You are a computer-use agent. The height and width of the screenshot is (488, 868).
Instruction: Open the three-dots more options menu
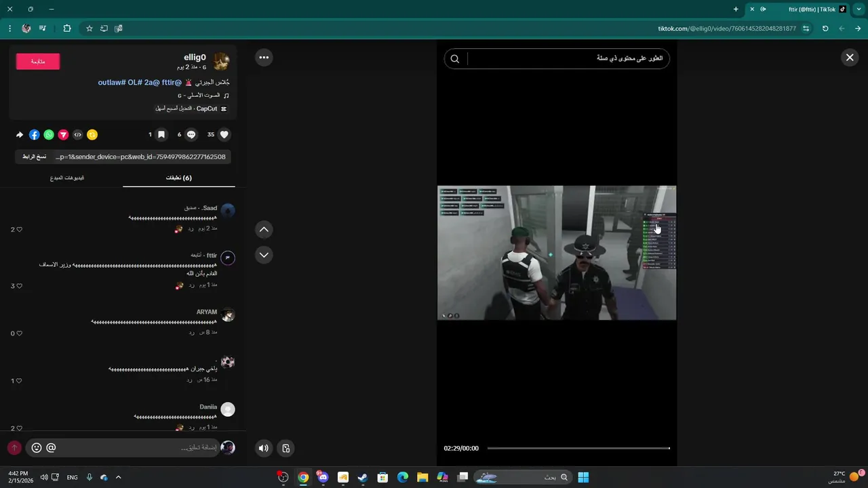click(x=264, y=58)
